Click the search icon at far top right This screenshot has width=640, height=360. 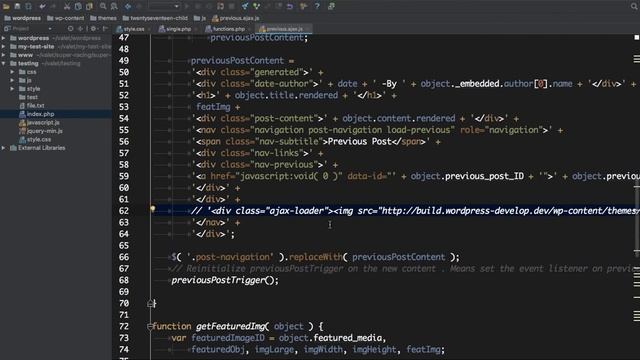[634, 6]
